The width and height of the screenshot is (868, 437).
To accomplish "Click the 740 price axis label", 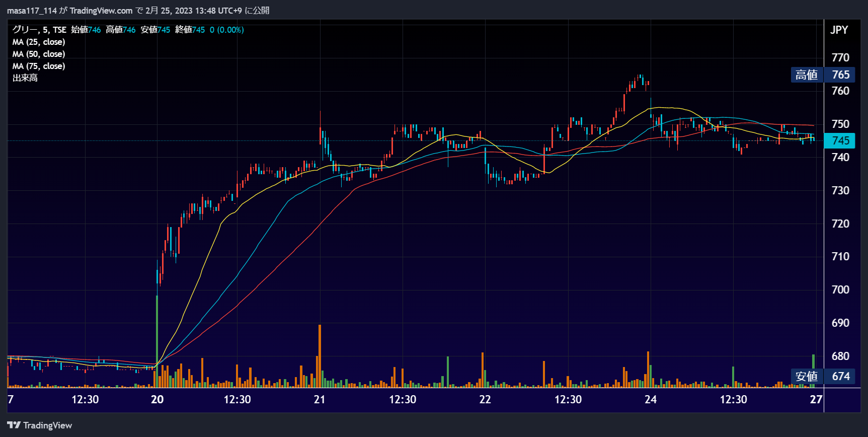I will 840,157.
